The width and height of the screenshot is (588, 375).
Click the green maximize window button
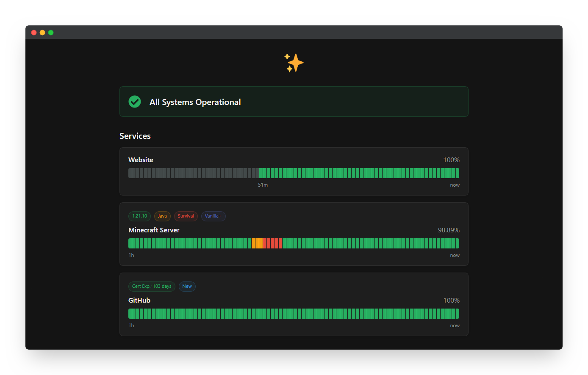pos(51,33)
